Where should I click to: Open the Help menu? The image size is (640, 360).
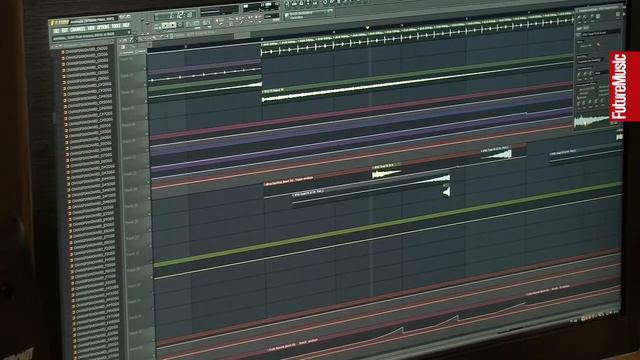click(x=126, y=26)
